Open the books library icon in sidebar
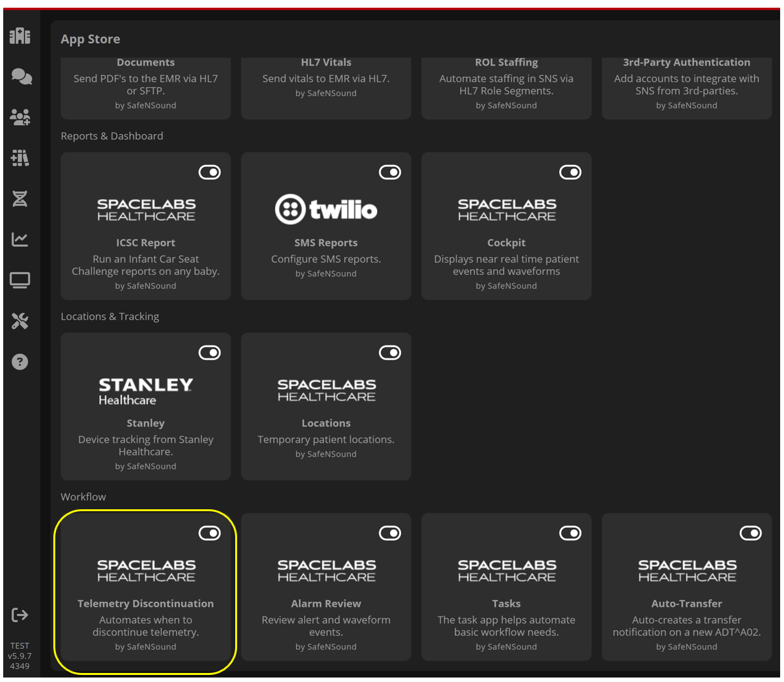This screenshot has height=682, width=784. click(x=20, y=157)
